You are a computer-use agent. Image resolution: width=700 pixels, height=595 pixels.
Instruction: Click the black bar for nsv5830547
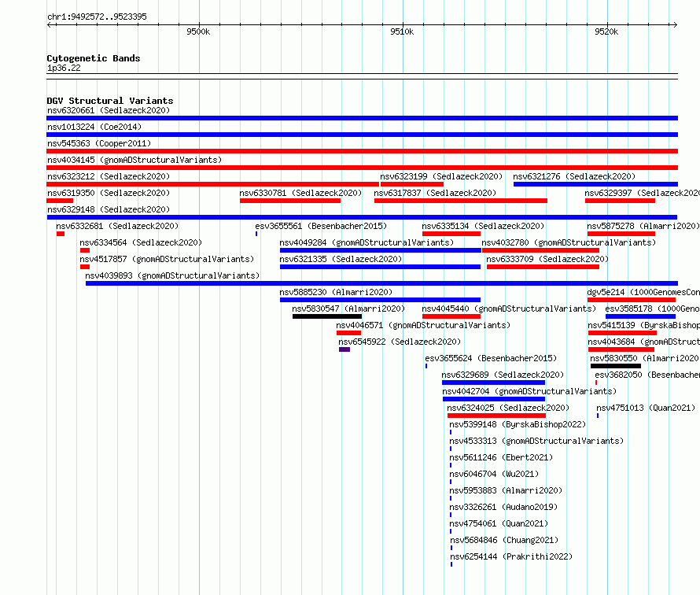327,316
